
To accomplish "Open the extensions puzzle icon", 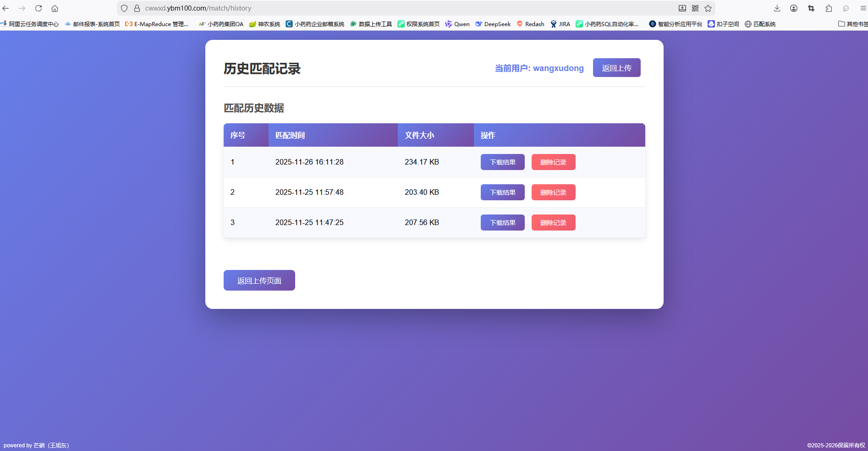I will coord(829,8).
